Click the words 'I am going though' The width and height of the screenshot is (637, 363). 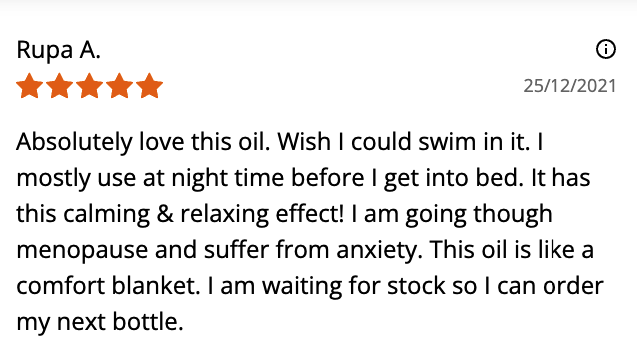pyautogui.click(x=452, y=214)
